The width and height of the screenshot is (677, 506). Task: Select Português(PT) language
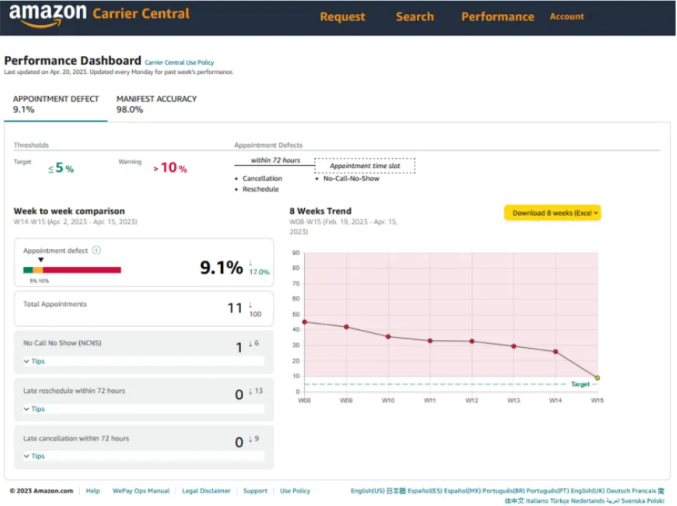tap(547, 491)
